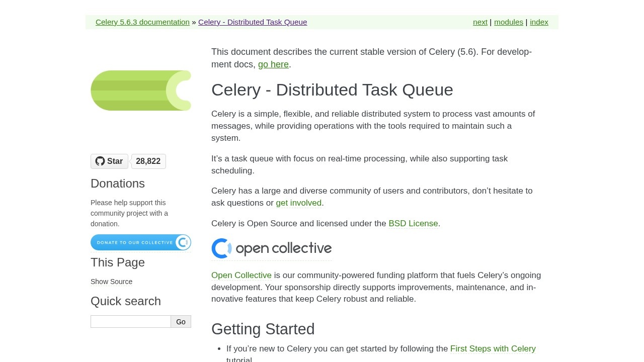This screenshot has height=362, width=644.
Task: Open the general index link
Action: pos(539,22)
